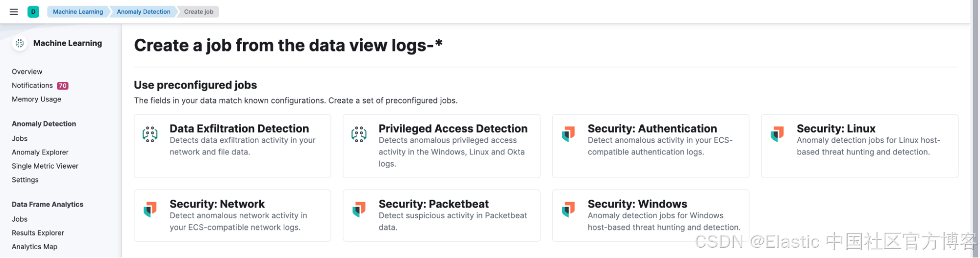This screenshot has height=258, width=980.
Task: Click the Data Exfiltration Detection card icon
Action: 150,134
